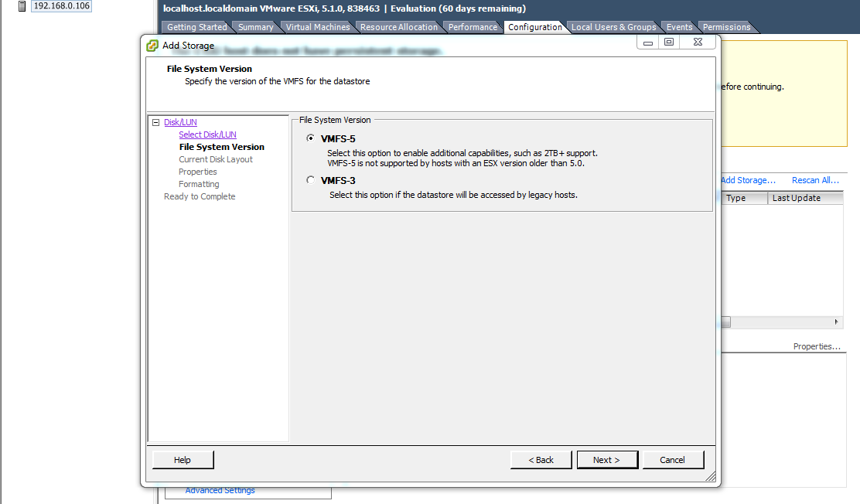Switch to the Resource Allocation tab

pos(399,27)
